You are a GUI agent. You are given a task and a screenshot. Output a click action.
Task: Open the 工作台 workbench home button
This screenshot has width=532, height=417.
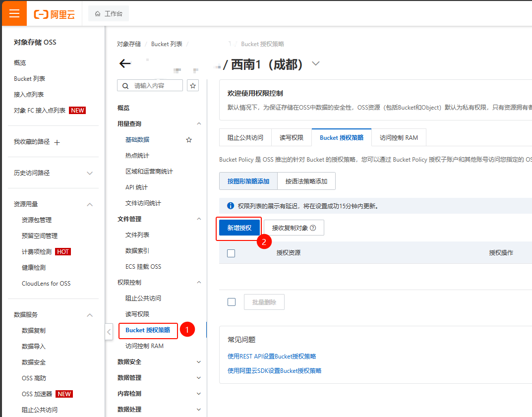pos(109,13)
